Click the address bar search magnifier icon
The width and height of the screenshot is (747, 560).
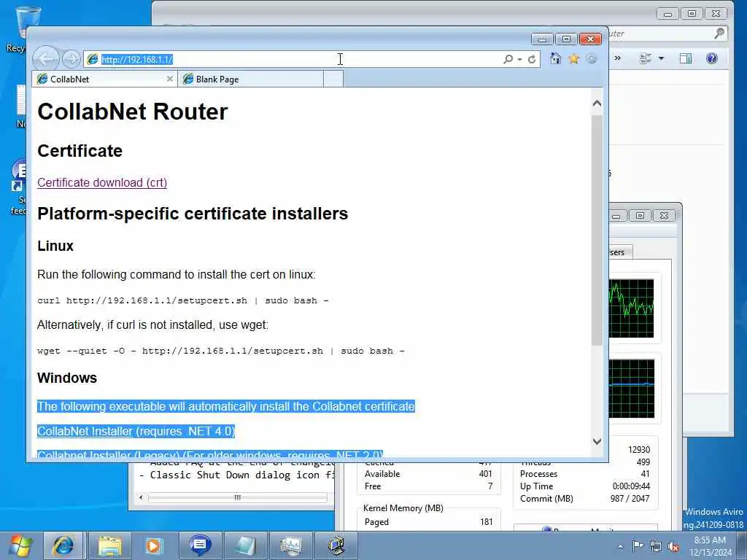tap(508, 59)
